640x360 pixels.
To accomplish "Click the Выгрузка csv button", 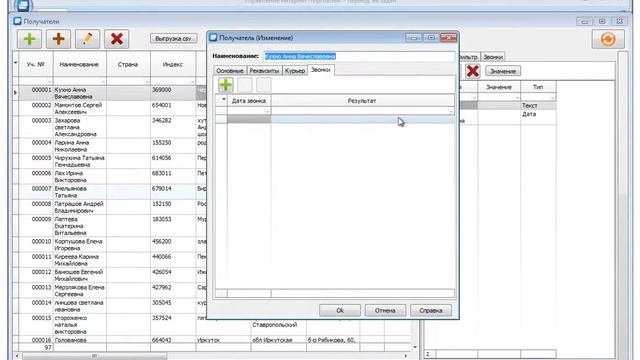I will pyautogui.click(x=173, y=39).
